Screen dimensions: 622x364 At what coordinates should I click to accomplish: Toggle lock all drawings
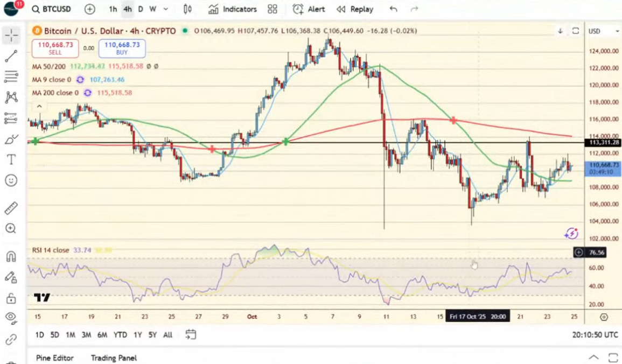11,298
